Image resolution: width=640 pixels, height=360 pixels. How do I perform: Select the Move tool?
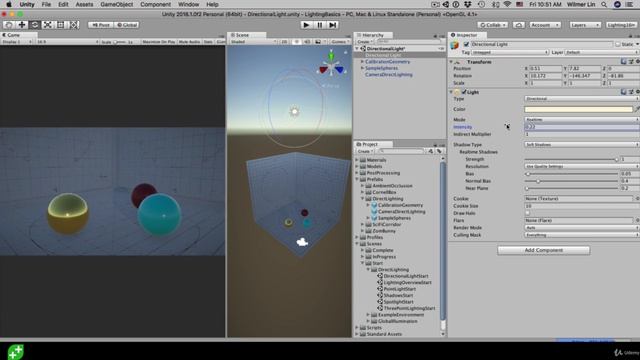coord(22,25)
